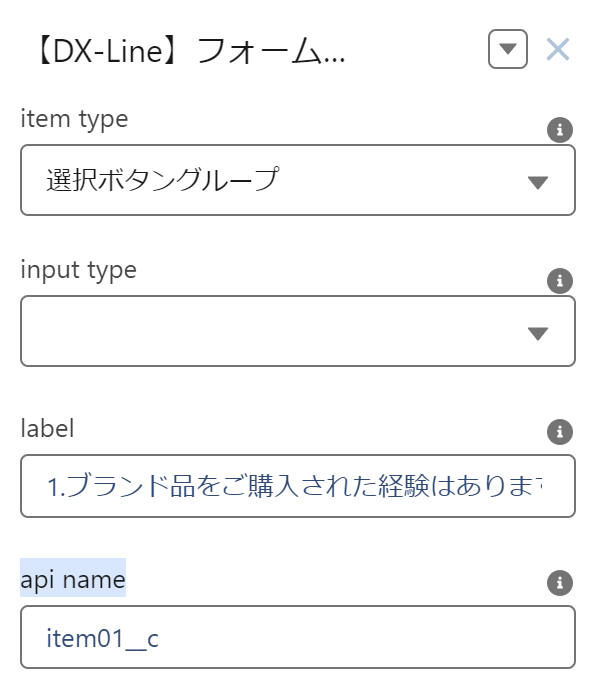Focus the label text input field
The image size is (600, 688).
[x=298, y=487]
